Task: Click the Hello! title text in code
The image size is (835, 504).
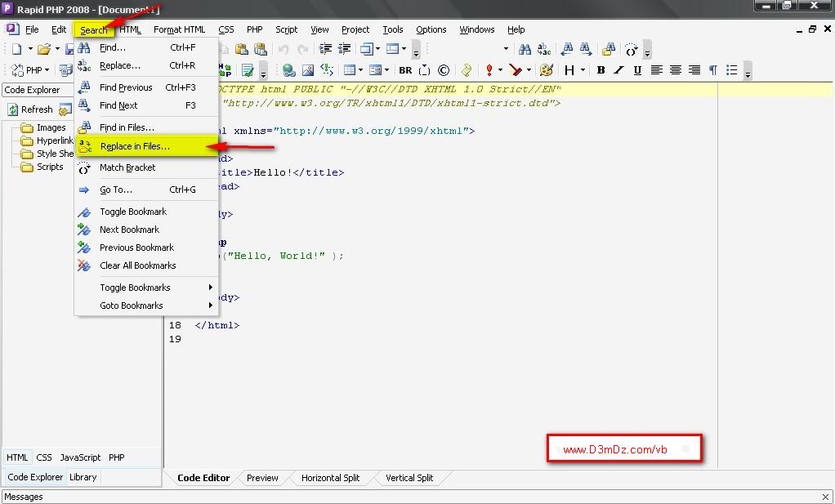Action: (273, 172)
